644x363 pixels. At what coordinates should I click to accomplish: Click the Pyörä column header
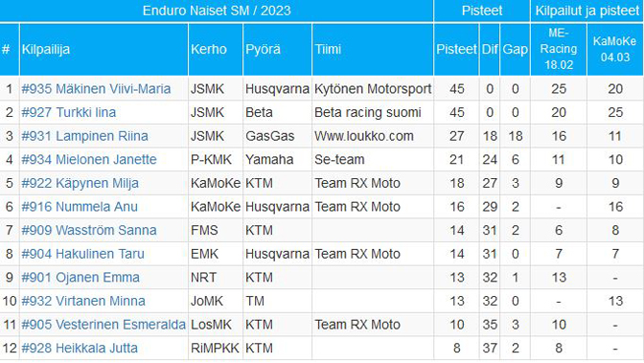[x=263, y=49]
